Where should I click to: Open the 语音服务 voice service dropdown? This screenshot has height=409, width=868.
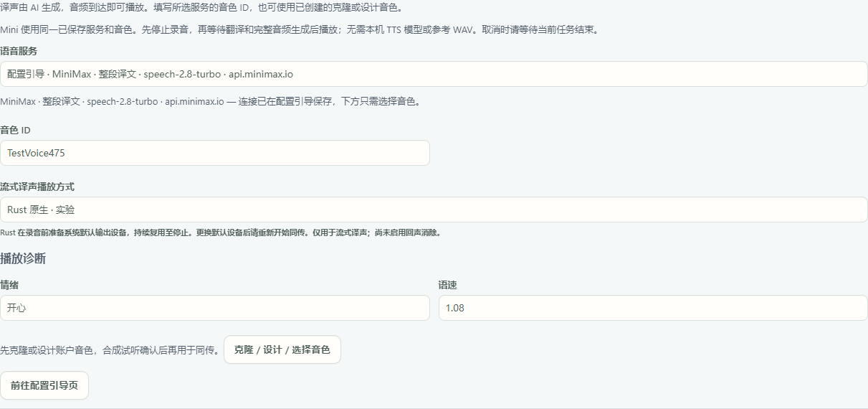coord(434,74)
